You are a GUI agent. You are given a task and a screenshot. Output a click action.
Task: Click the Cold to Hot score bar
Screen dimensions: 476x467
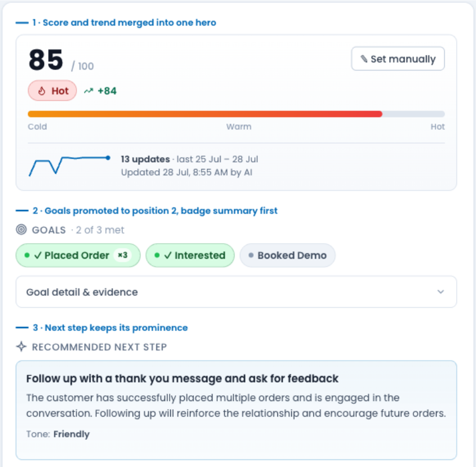pyautogui.click(x=236, y=114)
